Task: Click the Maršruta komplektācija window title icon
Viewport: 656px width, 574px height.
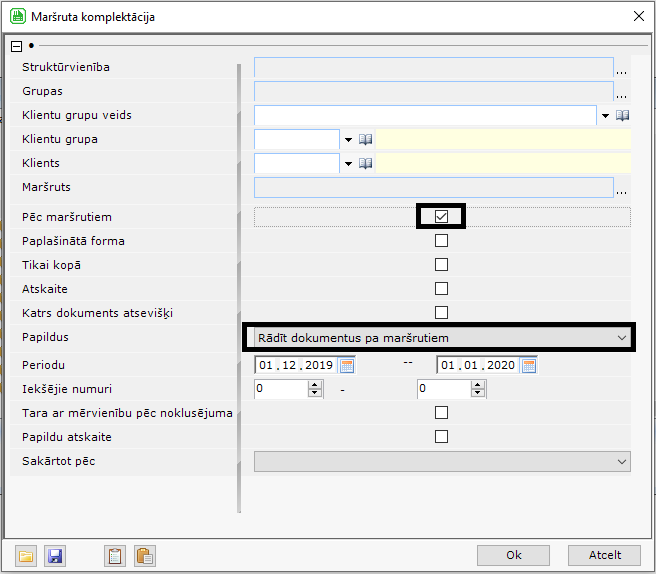Action: tap(18, 16)
